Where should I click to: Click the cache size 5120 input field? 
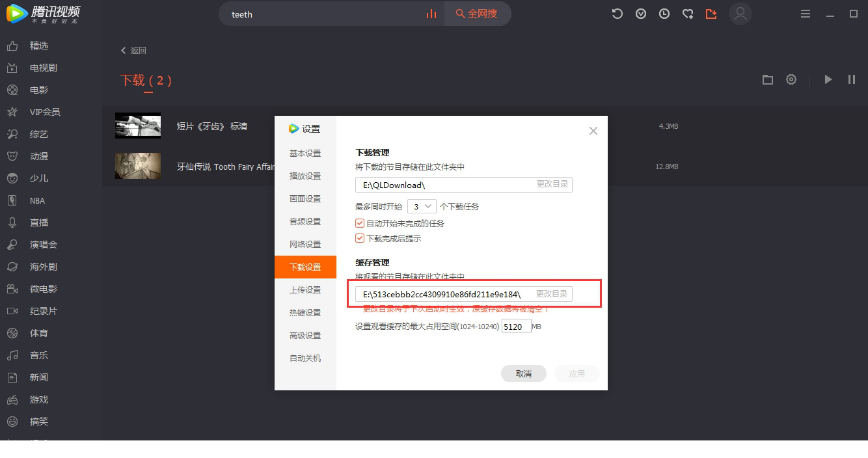tap(517, 326)
